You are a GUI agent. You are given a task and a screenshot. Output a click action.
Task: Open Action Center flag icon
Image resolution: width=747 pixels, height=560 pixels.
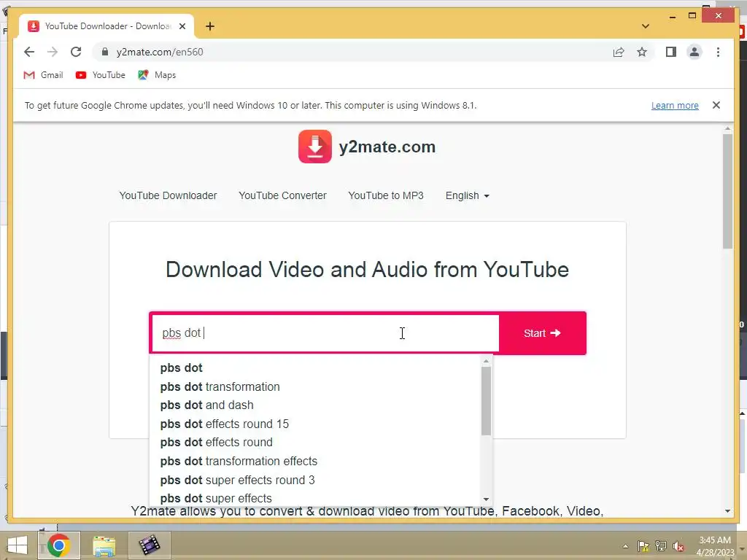click(643, 546)
